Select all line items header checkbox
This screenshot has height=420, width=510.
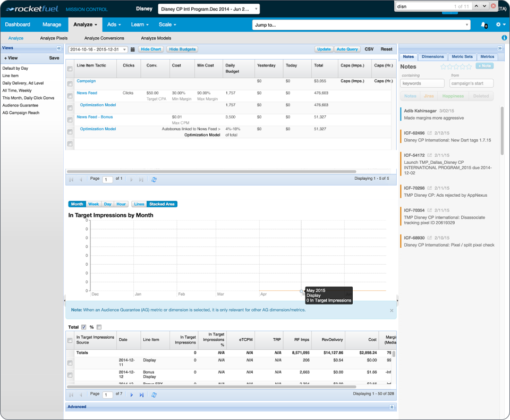click(70, 69)
